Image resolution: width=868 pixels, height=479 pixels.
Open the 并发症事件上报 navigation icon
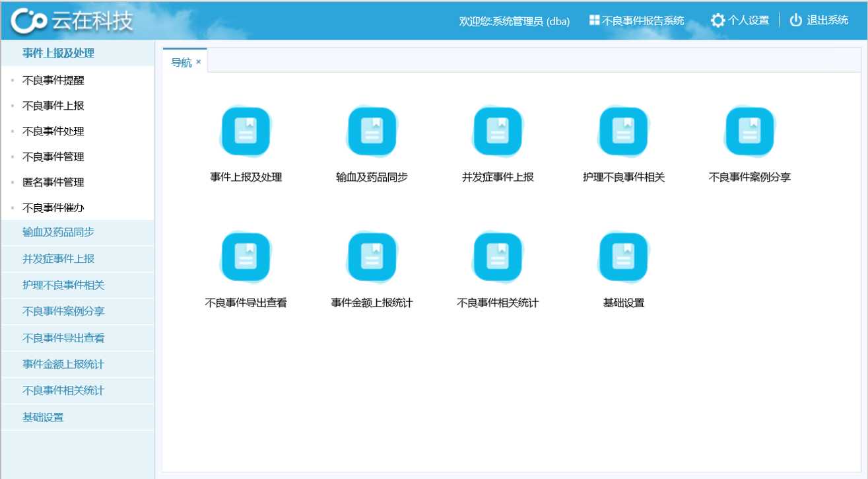(x=498, y=131)
